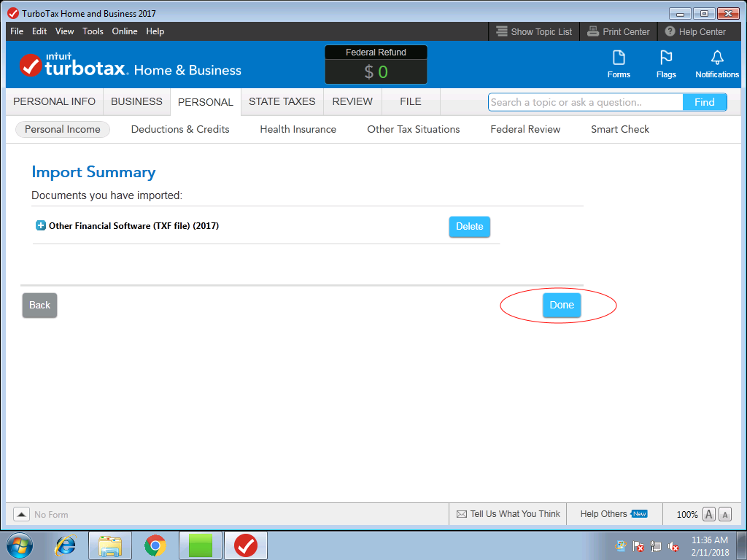Open Deductions & Credits subtab

coord(180,130)
